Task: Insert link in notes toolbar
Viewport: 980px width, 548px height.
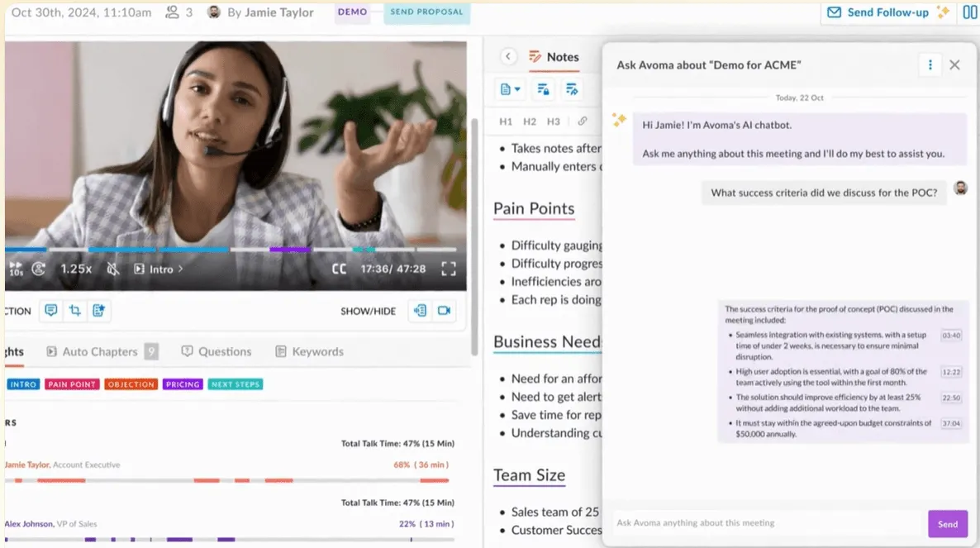Action: click(582, 122)
